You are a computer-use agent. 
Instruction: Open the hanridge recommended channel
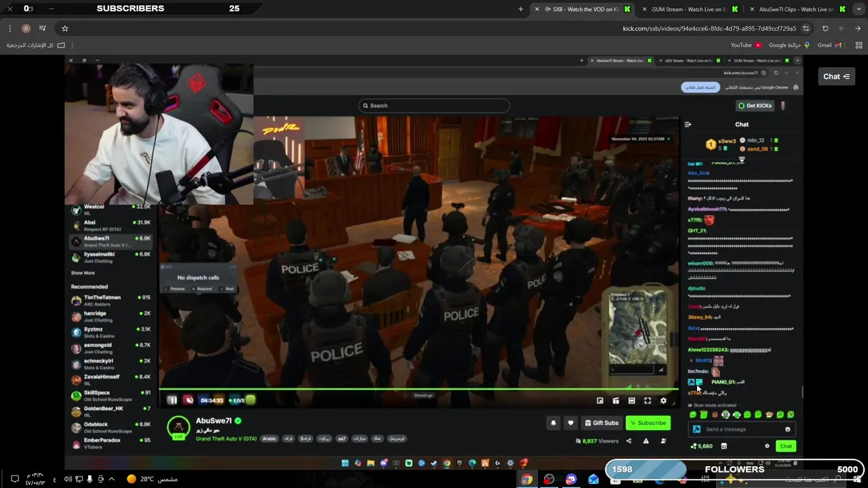tap(111, 316)
